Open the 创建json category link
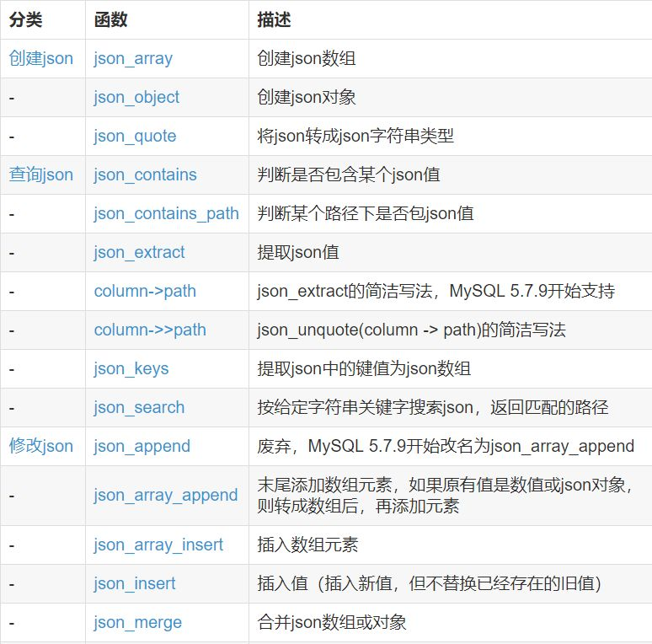This screenshot has width=652, height=644. (41, 58)
